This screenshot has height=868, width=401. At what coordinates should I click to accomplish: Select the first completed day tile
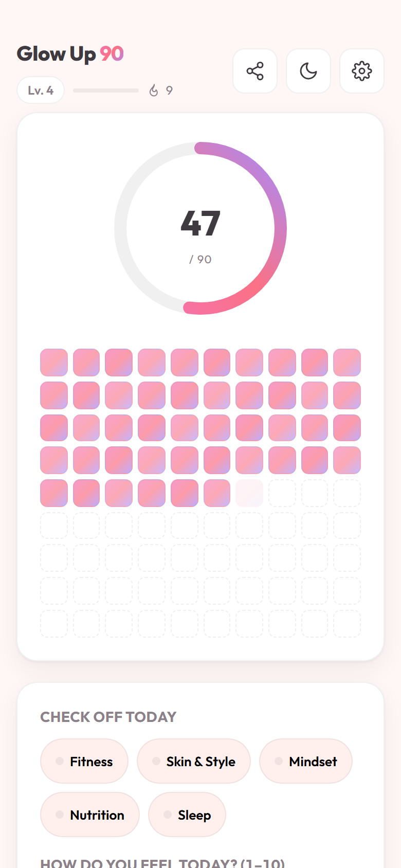click(54, 363)
